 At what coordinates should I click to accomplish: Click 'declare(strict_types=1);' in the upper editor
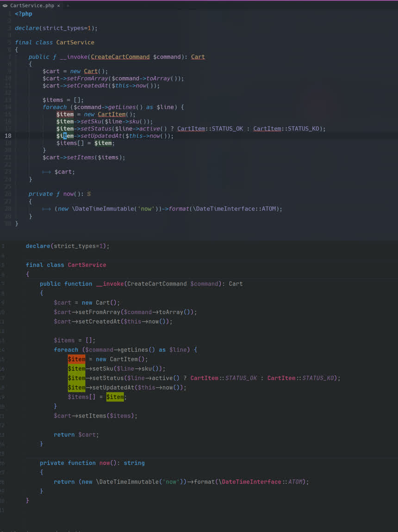tap(56, 28)
